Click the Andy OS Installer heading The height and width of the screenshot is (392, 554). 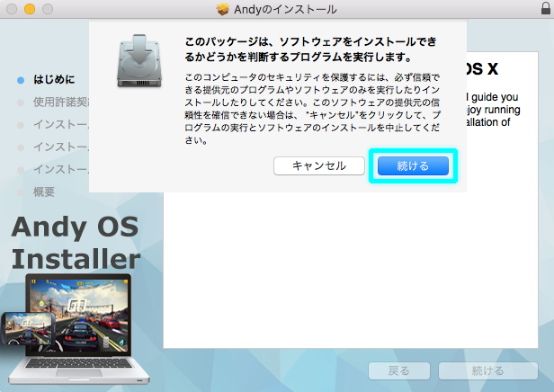point(76,243)
